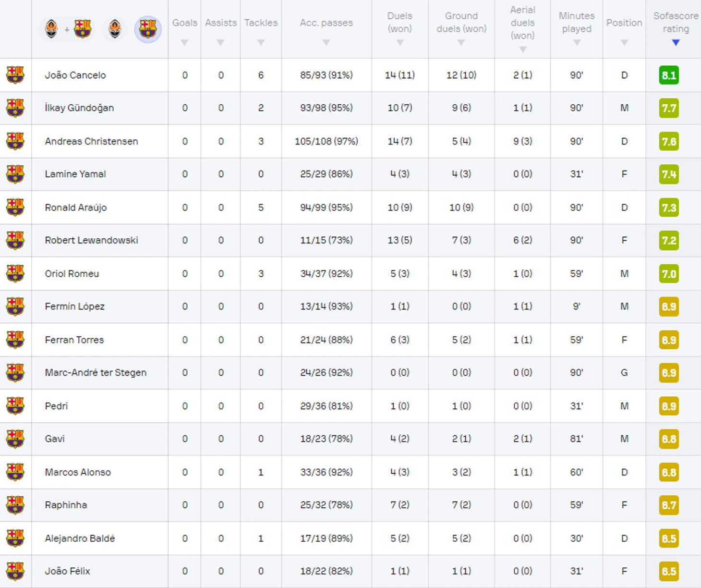Click the Barcelona crest beside João Cancelo

click(15, 75)
